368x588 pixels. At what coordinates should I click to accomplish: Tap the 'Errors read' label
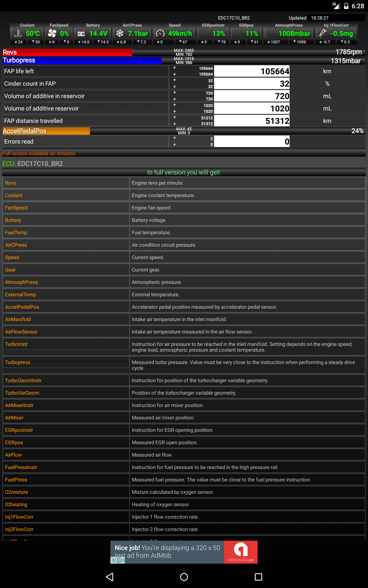[x=19, y=141]
